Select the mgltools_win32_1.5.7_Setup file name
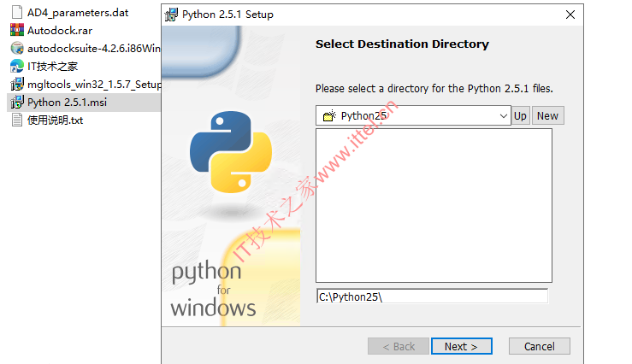This screenshot has width=632, height=364. coord(94,84)
